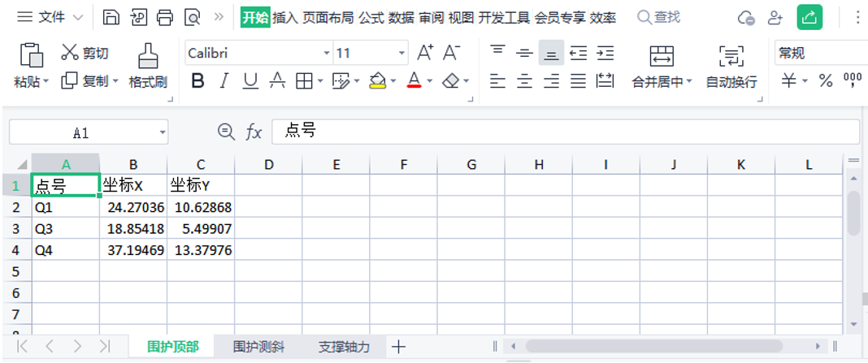The width and height of the screenshot is (868, 363).
Task: Click the percent style icon
Action: (826, 80)
